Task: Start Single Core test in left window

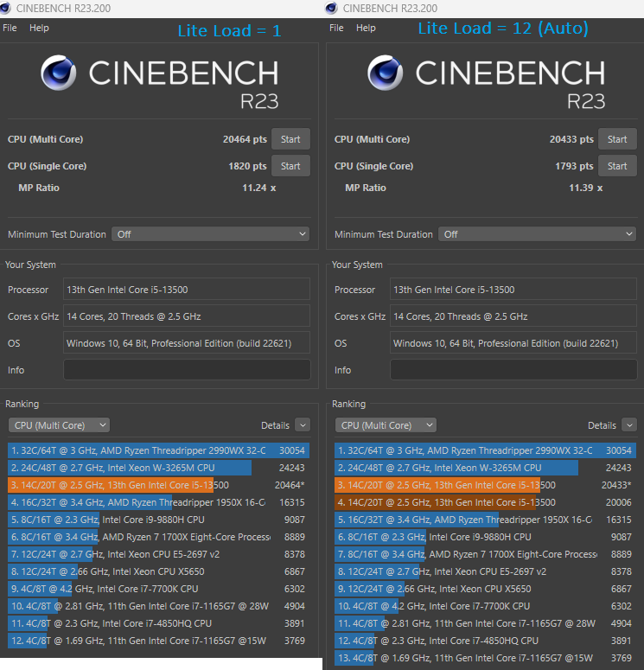Action: [290, 166]
